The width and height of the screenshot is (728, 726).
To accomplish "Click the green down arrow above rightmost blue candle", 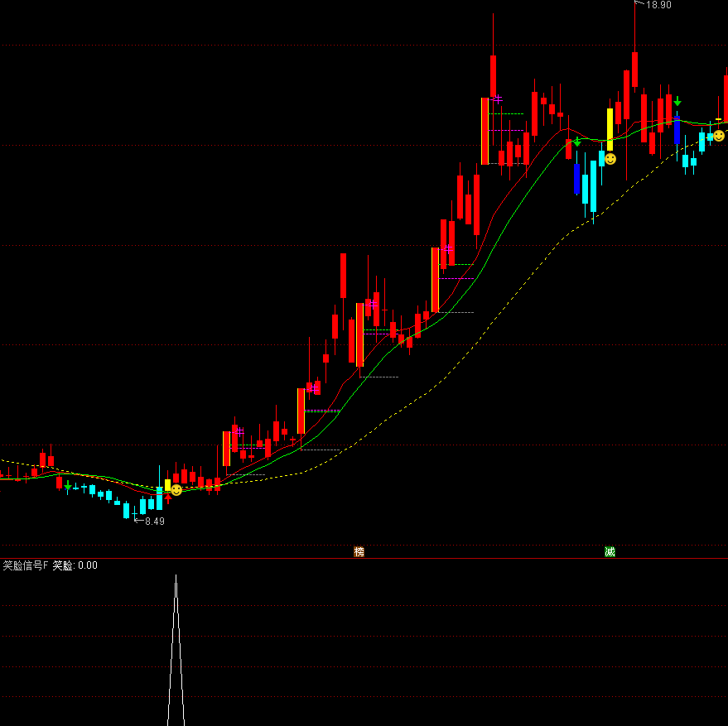I will [x=677, y=102].
